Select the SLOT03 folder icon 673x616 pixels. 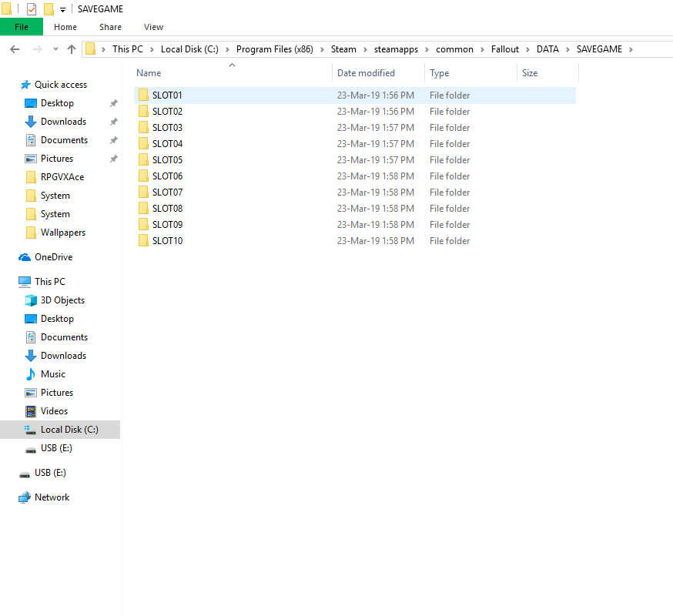click(143, 128)
